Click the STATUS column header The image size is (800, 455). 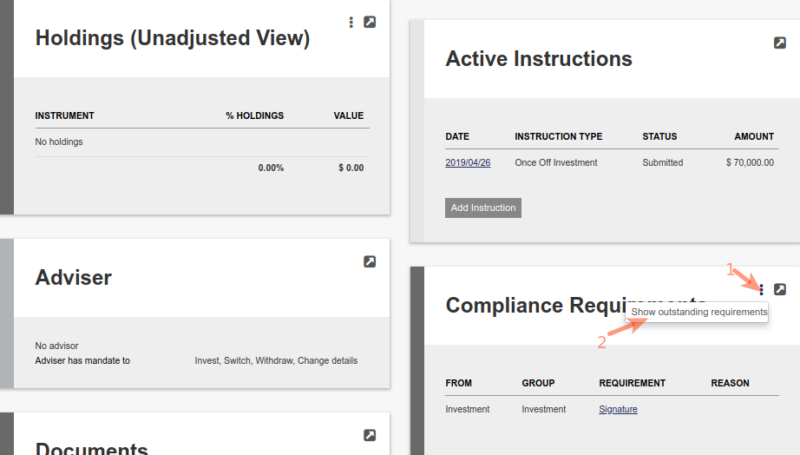coord(659,137)
